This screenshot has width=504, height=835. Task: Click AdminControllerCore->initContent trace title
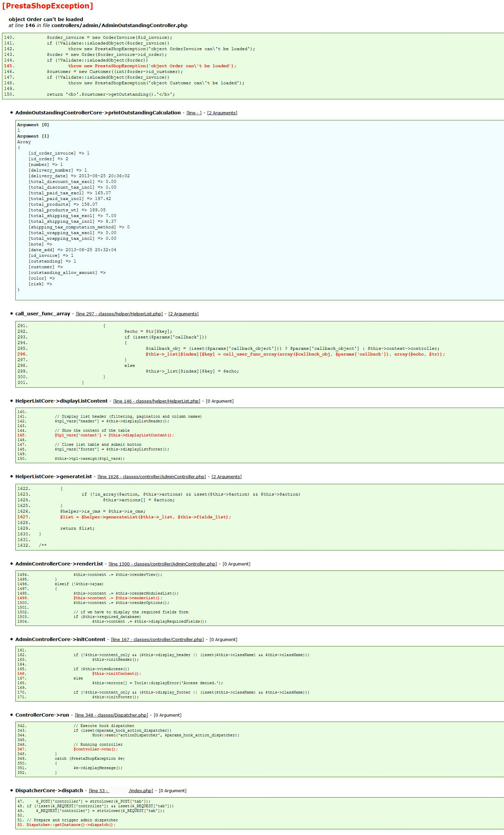60,639
